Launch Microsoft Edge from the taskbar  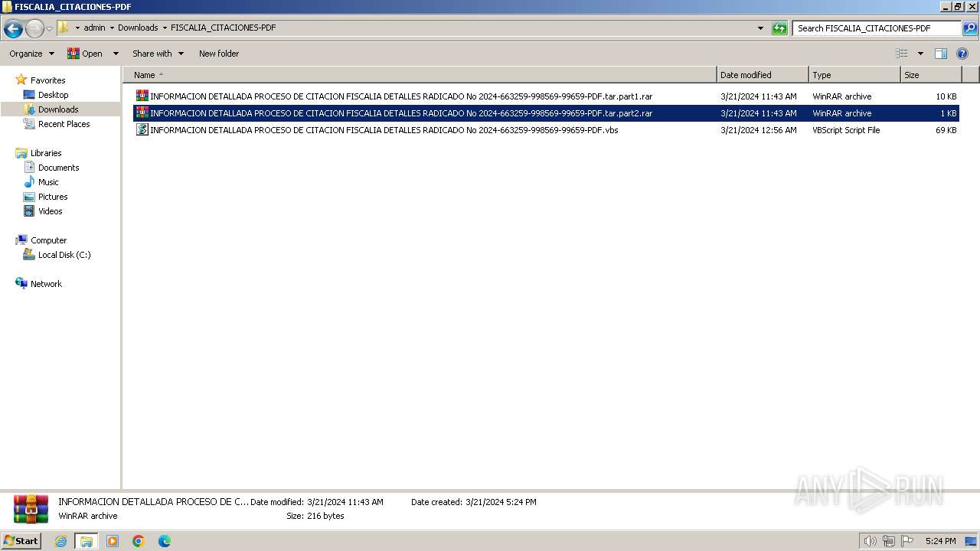click(165, 541)
